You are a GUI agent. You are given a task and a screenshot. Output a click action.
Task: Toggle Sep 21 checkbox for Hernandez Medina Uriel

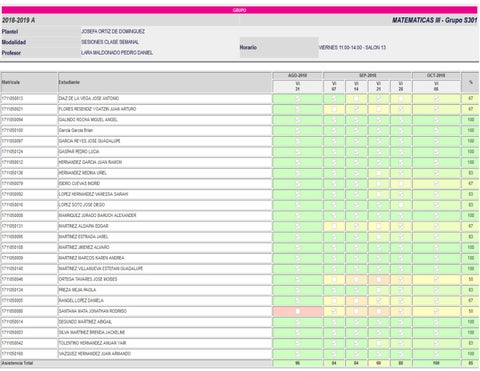378,173
